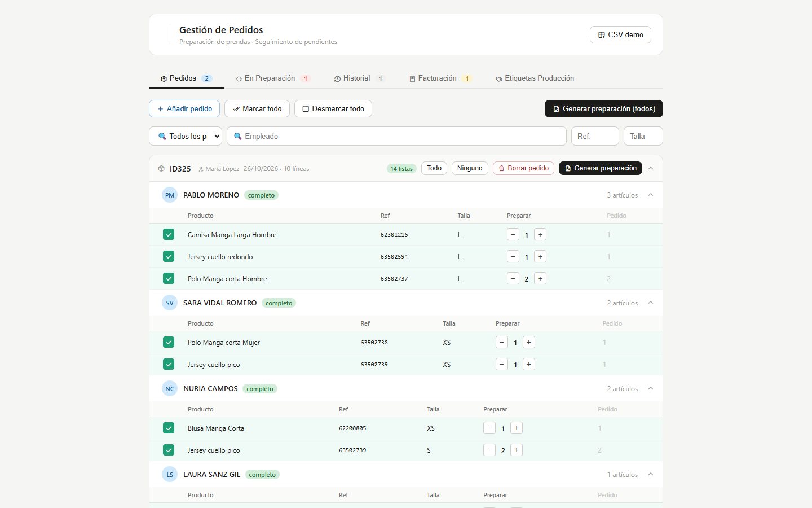The height and width of the screenshot is (508, 812).
Task: Increase quantity for Polo Manga corta Hombre
Action: coord(540,278)
